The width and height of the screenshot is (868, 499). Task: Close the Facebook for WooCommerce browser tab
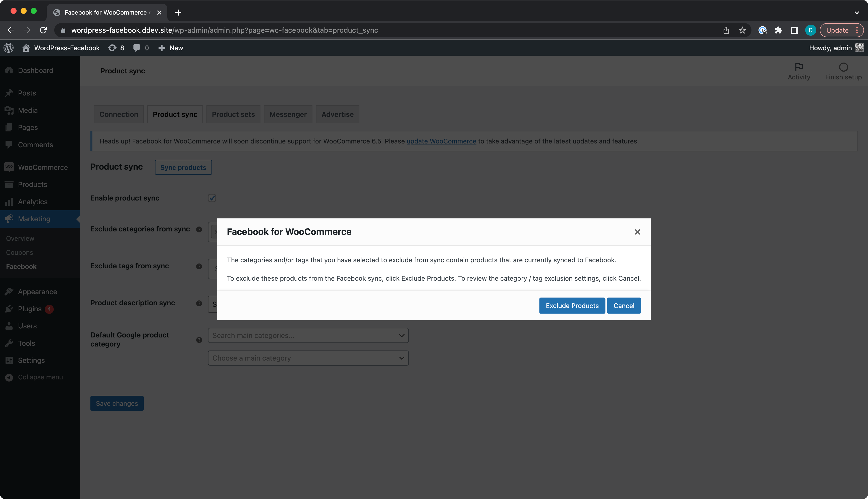(x=159, y=13)
